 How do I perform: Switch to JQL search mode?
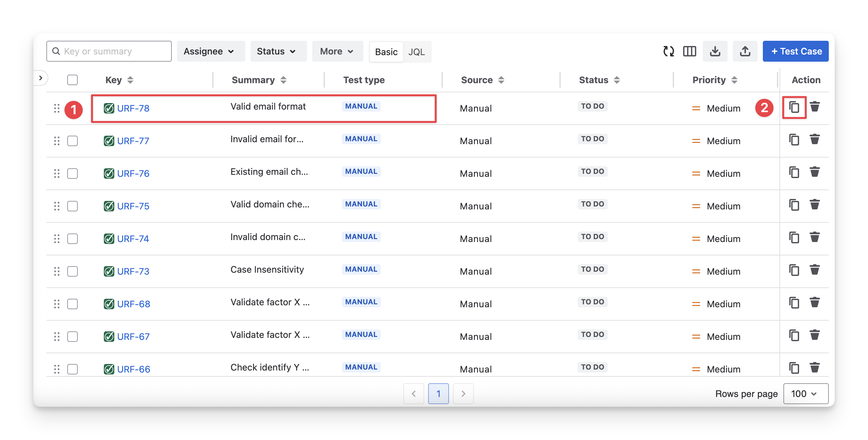416,52
